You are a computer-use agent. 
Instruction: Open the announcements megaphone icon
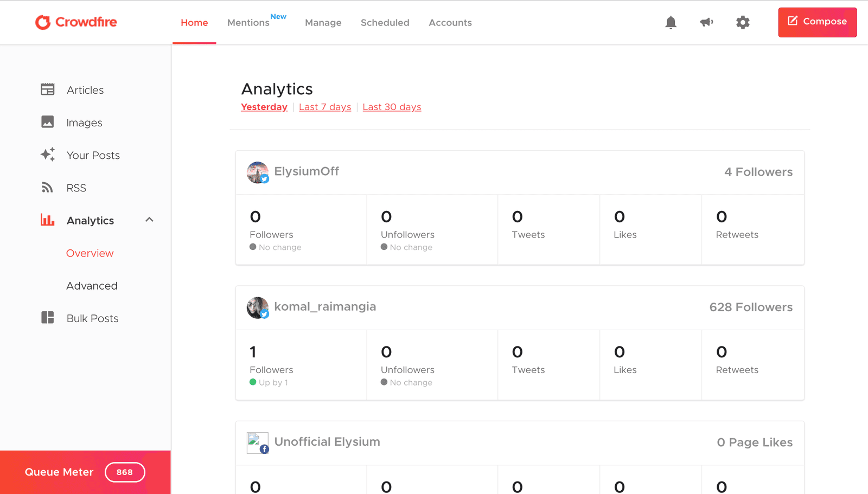[706, 22]
